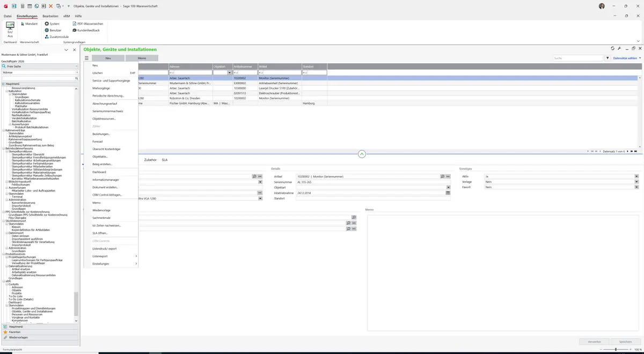Click the wrench settings icon in the form header
This screenshot has width=644, height=354.
[x=619, y=48]
